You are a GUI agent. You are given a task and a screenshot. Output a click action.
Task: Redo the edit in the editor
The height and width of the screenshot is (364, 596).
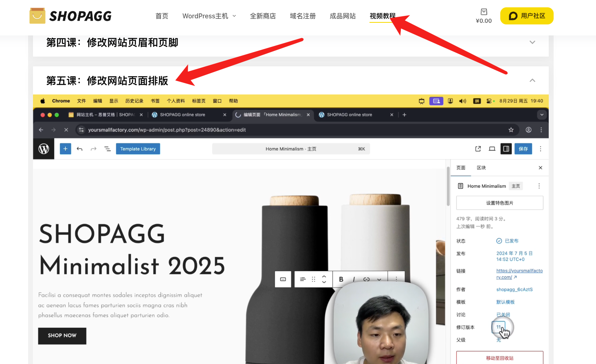click(x=94, y=149)
